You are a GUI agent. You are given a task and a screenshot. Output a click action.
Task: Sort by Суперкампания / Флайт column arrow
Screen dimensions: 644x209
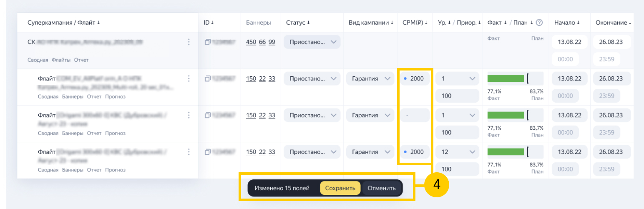98,23
